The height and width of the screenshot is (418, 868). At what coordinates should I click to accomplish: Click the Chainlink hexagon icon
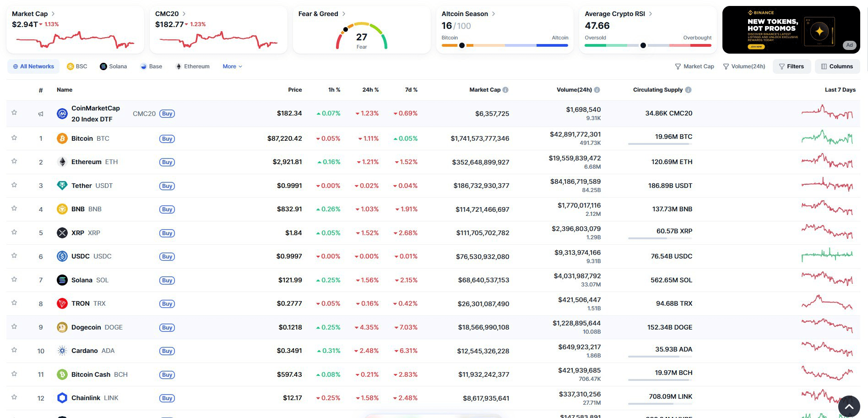pos(62,398)
